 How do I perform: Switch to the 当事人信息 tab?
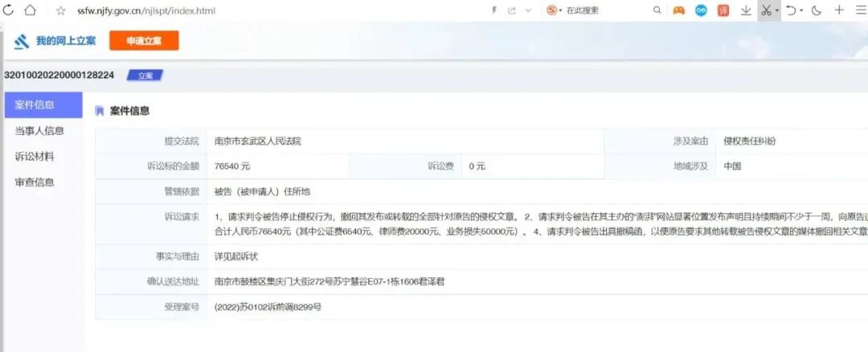pos(39,131)
